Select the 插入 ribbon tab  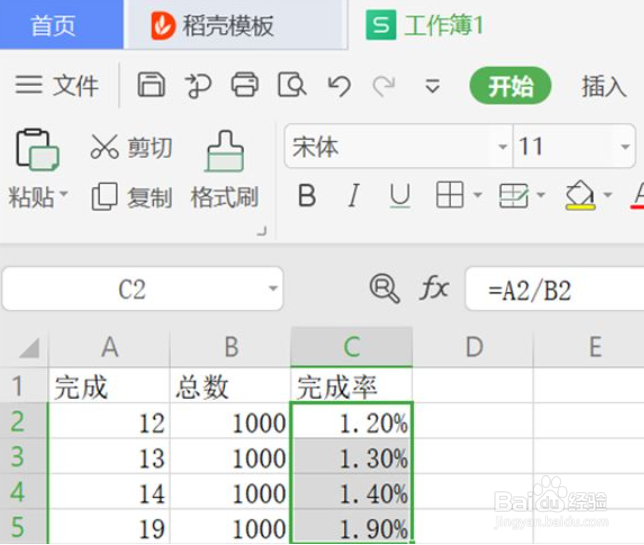click(604, 86)
